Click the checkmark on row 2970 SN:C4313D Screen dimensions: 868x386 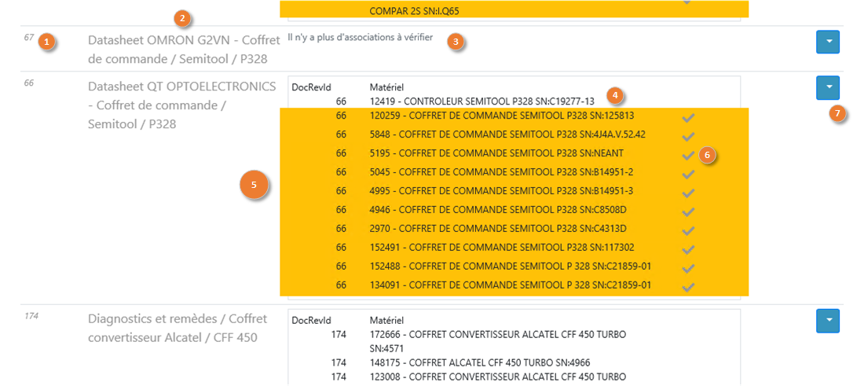pos(688,231)
